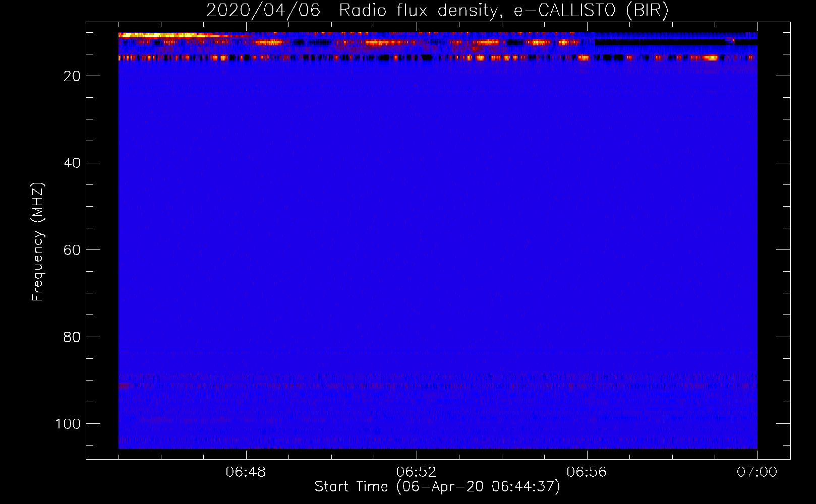816x504 pixels.
Task: Click the 80 frequency tick label
Action: click(72, 337)
